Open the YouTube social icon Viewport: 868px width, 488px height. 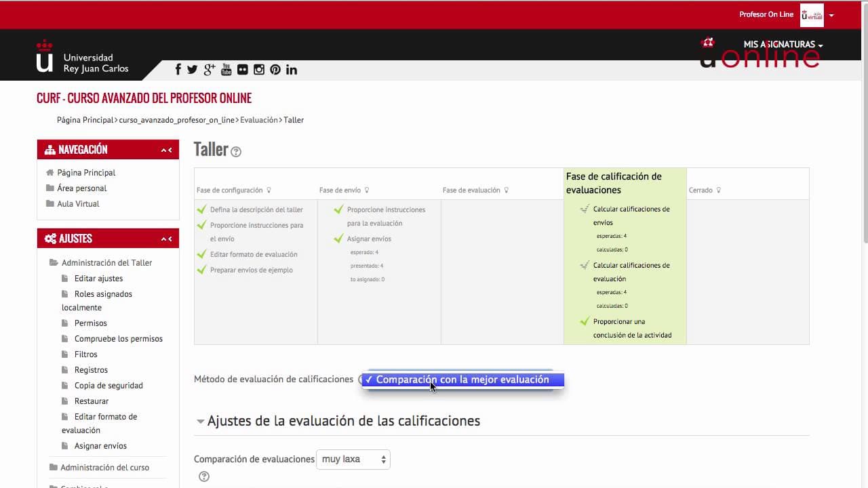[x=226, y=69]
